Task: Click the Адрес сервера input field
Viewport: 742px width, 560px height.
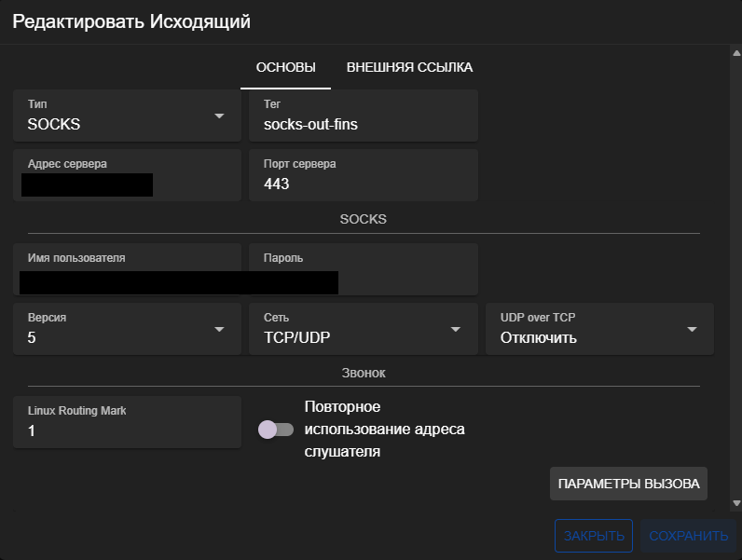Action: (126, 184)
